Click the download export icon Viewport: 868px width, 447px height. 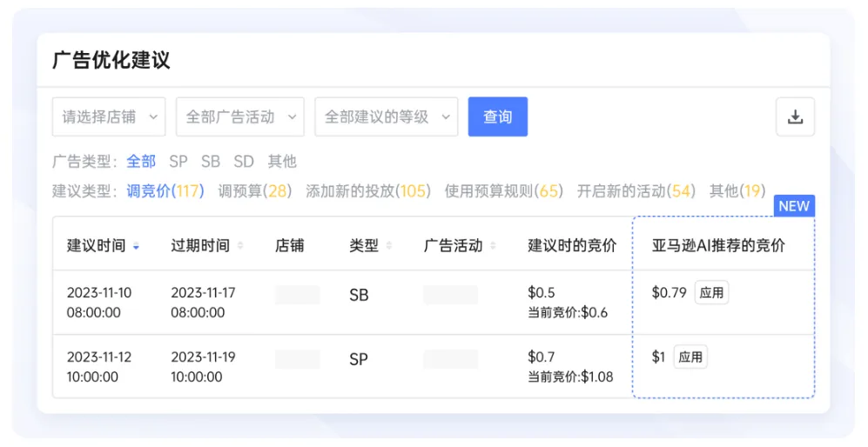pyautogui.click(x=795, y=117)
